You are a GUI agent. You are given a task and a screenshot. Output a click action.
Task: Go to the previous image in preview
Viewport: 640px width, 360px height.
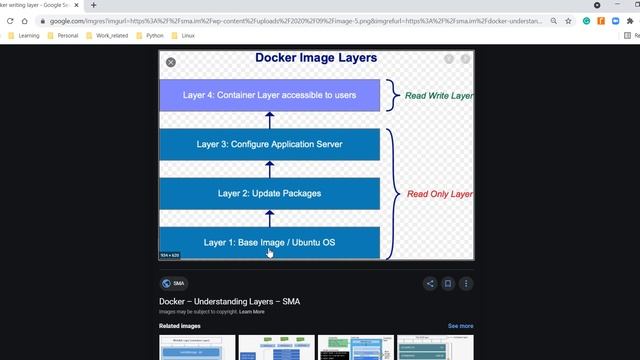[x=449, y=59]
